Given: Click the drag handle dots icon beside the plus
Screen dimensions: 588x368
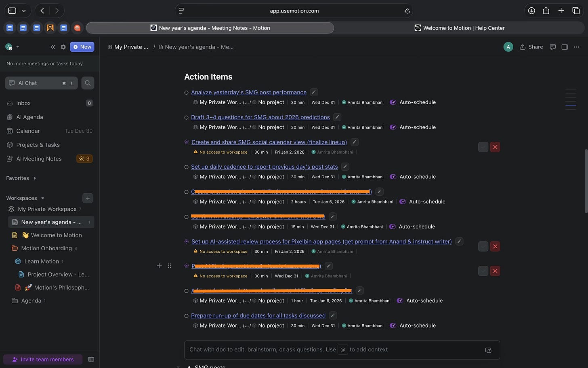Looking at the screenshot, I should point(170,266).
